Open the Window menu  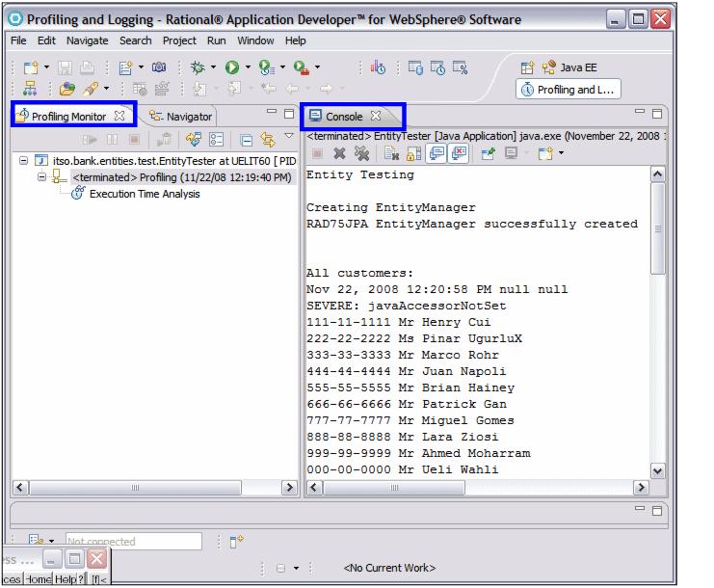coord(255,40)
